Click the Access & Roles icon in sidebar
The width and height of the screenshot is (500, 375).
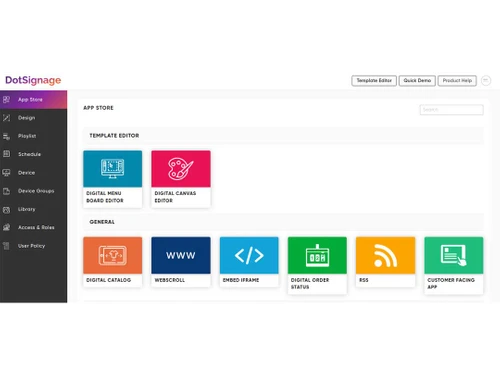(6, 227)
